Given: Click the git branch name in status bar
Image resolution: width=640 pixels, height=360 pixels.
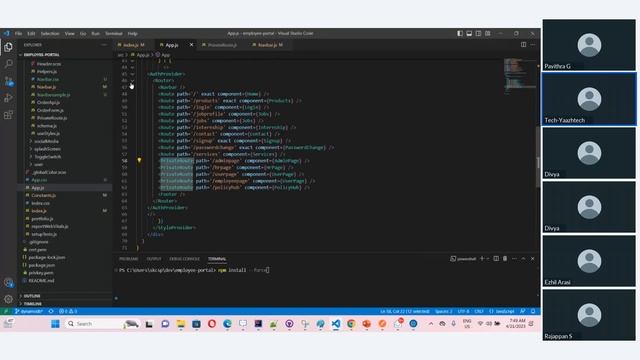Looking at the screenshot, I should [x=29, y=311].
